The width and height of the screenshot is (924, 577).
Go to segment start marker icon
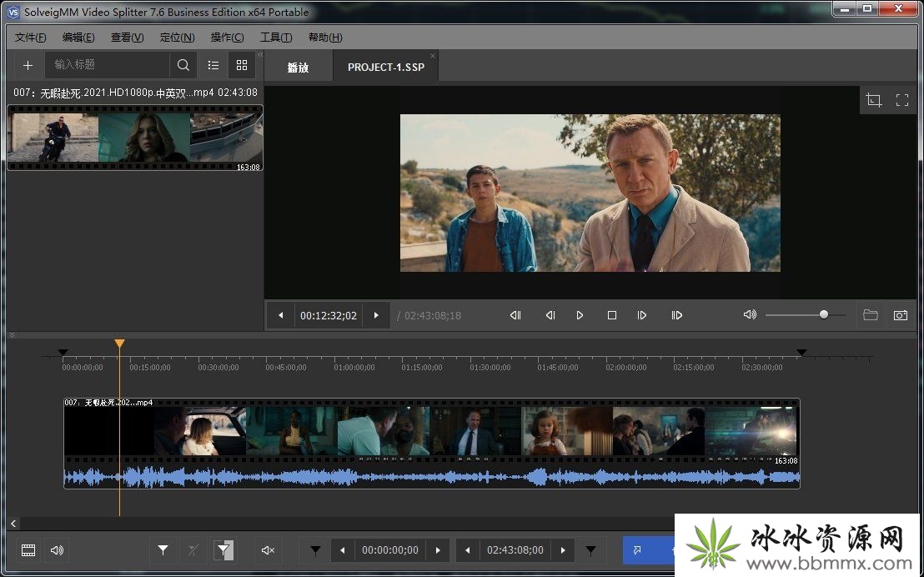click(x=315, y=550)
